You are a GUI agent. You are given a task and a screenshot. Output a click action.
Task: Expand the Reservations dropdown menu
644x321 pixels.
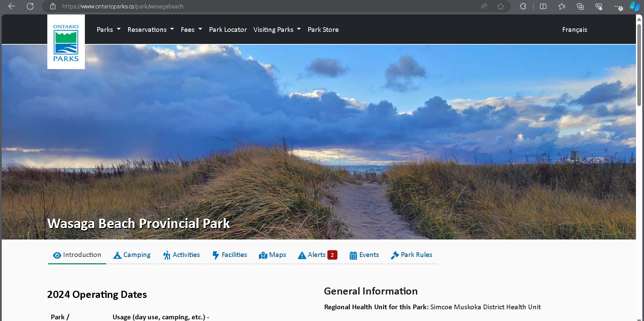[151, 30]
